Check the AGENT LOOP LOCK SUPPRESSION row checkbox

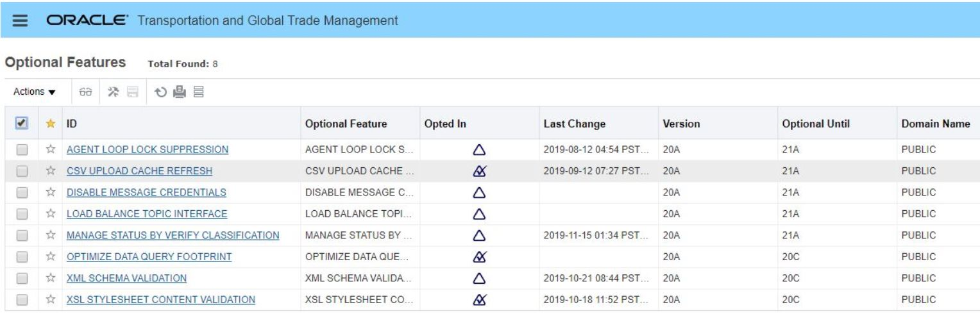(x=22, y=150)
